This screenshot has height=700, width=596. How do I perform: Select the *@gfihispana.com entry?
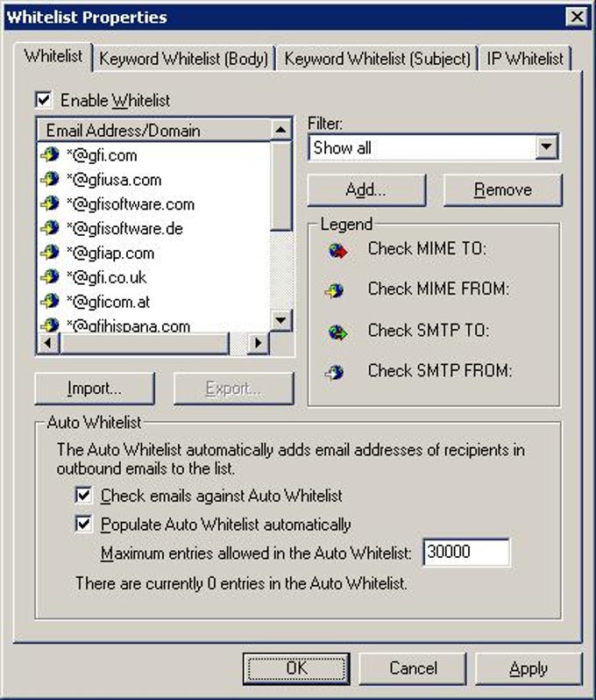(128, 325)
